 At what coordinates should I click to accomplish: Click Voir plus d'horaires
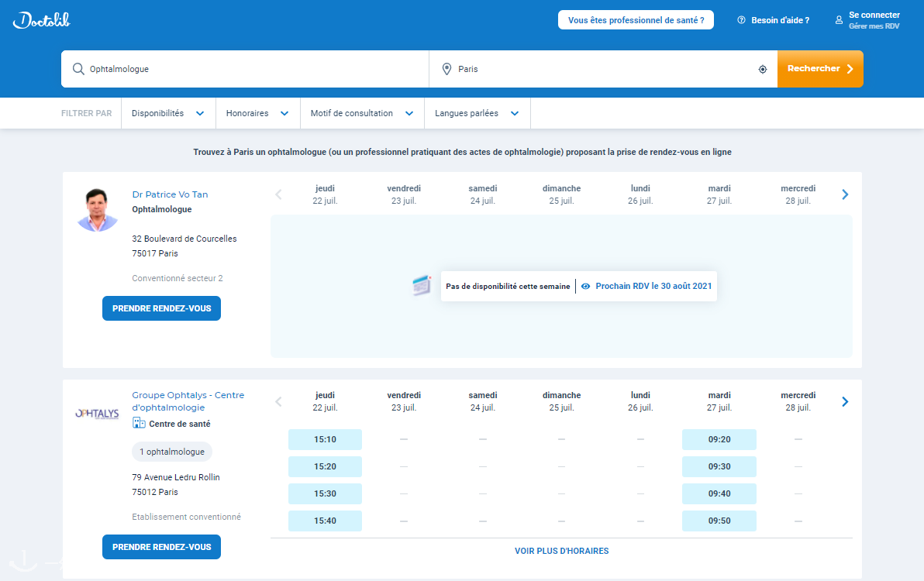[x=561, y=551]
